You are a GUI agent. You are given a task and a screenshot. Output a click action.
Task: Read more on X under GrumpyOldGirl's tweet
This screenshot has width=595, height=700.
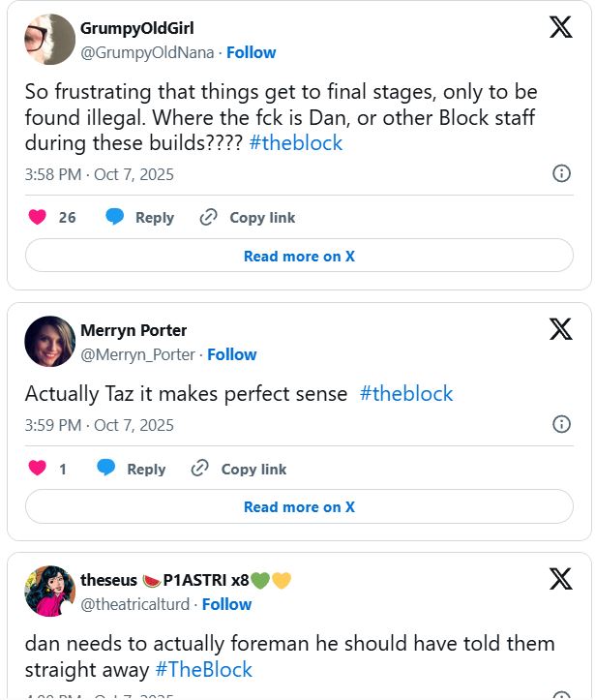click(x=299, y=256)
